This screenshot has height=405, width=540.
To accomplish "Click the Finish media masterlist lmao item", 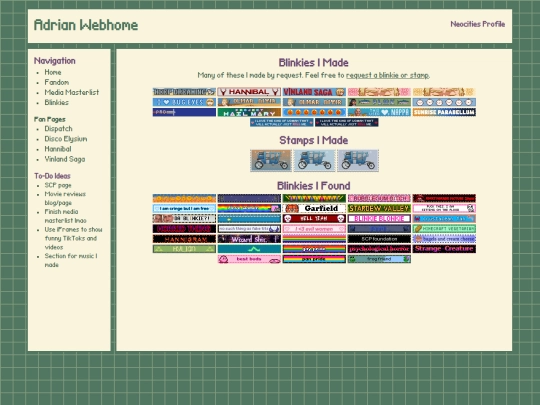I will click(x=65, y=216).
